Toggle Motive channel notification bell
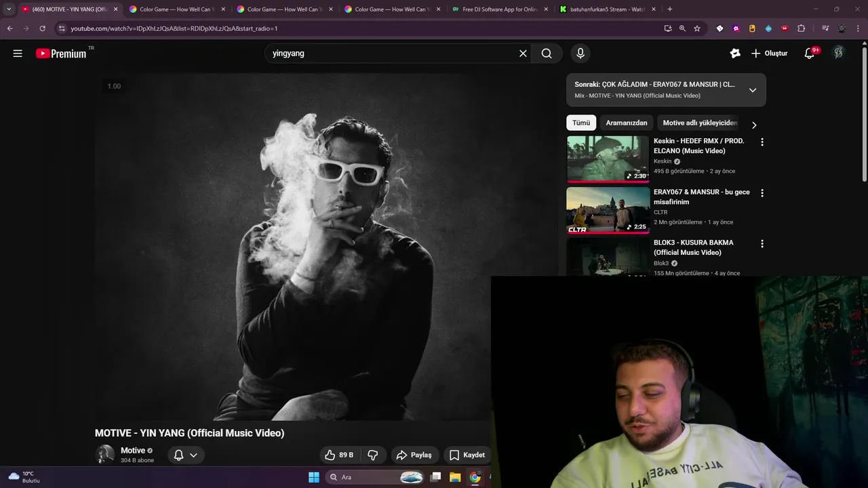This screenshot has height=488, width=868. pyautogui.click(x=185, y=455)
